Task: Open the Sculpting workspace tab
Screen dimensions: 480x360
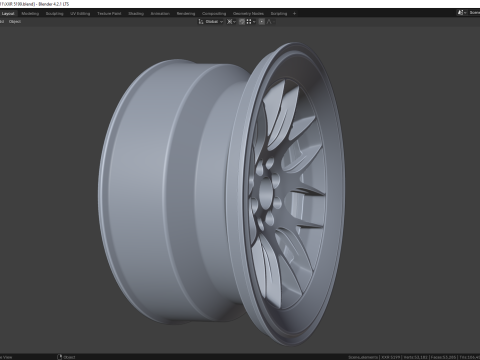Action: click(x=54, y=14)
